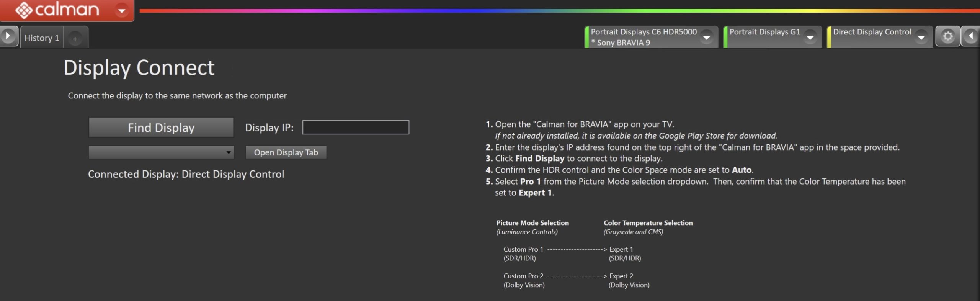The width and height of the screenshot is (980, 301).
Task: Click the Connected Display status text
Action: 186,174
